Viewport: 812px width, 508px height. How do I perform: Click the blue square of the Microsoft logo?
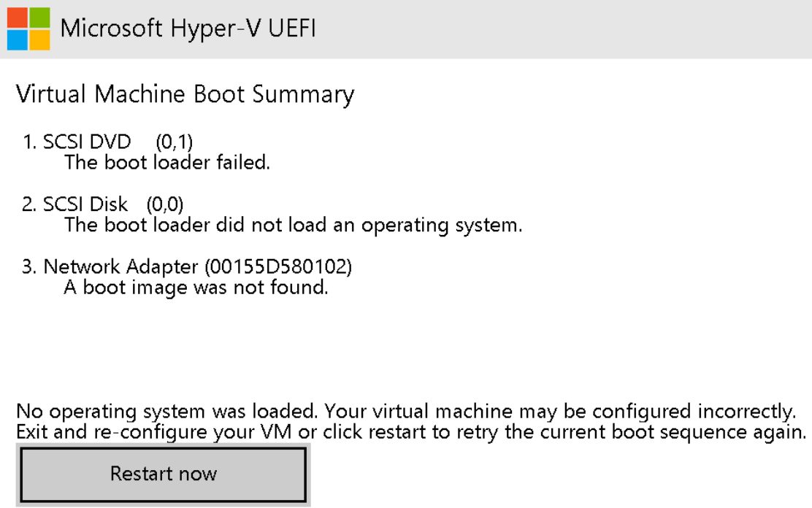tap(17, 39)
